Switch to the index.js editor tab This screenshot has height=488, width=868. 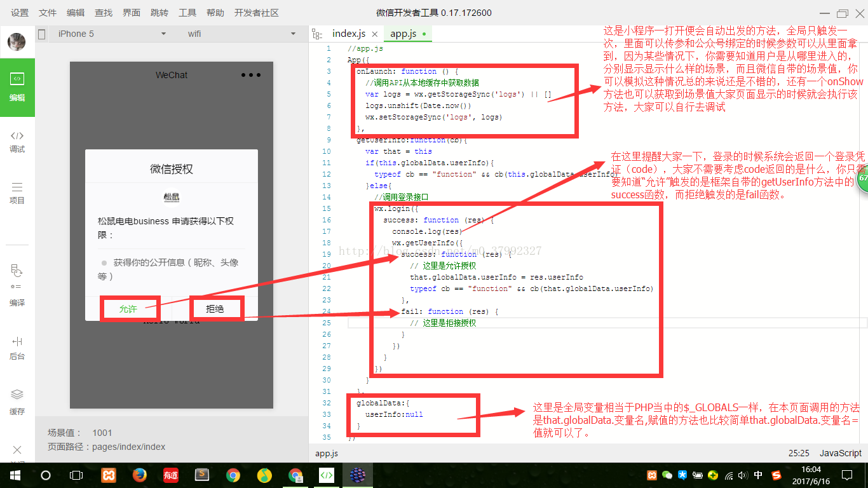[x=349, y=34]
